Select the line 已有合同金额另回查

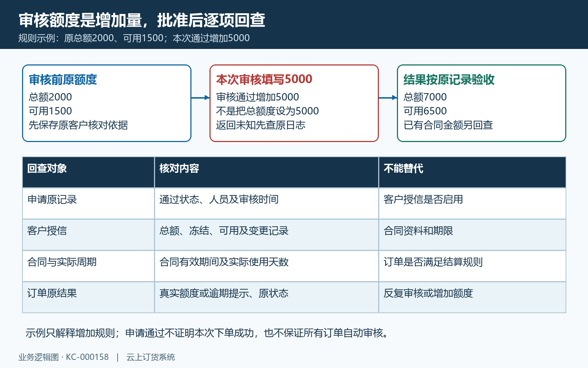(x=448, y=125)
